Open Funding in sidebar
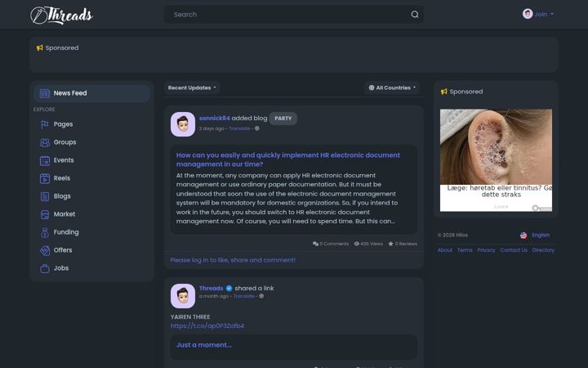This screenshot has width=588, height=368. (91, 232)
